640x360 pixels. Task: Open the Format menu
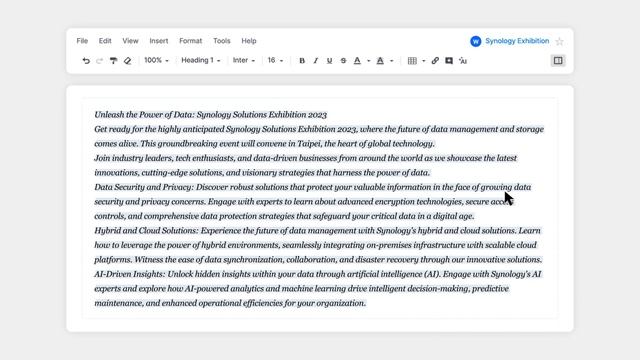[191, 41]
